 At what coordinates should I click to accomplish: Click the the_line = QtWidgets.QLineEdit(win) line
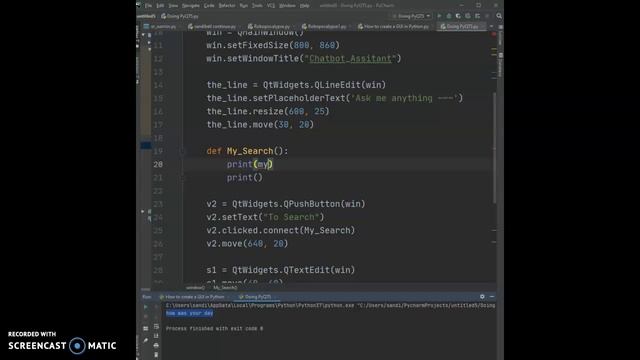coord(296,85)
